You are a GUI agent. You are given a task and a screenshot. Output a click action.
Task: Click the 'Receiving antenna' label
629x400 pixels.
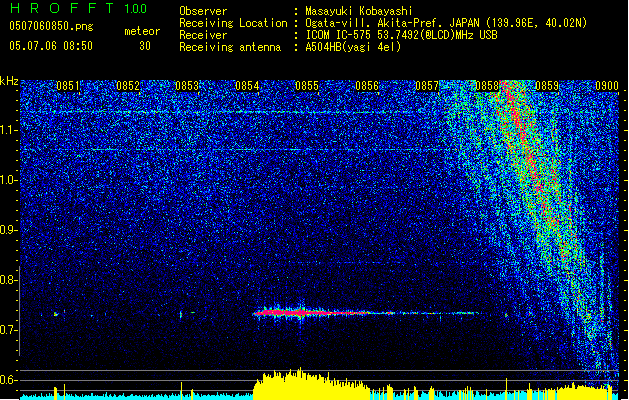pos(230,47)
